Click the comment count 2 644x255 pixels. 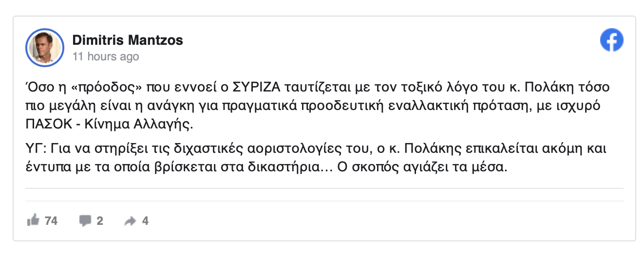pyautogui.click(x=100, y=221)
